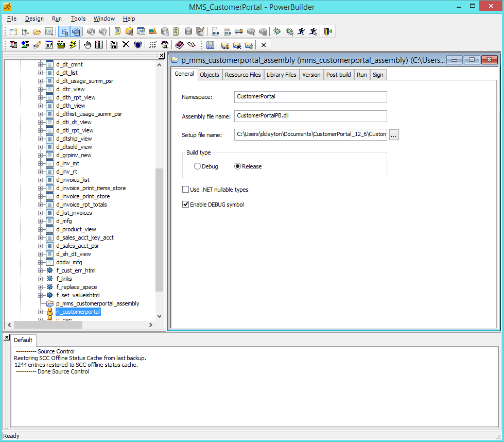504x442 pixels.
Task: Open the Design menu
Action: click(x=34, y=19)
